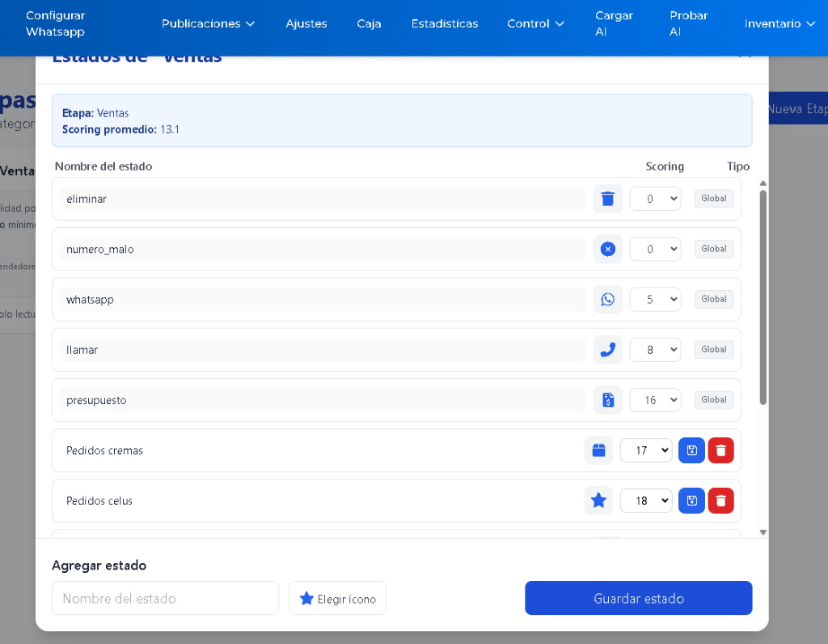Go to Estadisticas in the navigation bar
The width and height of the screenshot is (828, 644).
444,23
